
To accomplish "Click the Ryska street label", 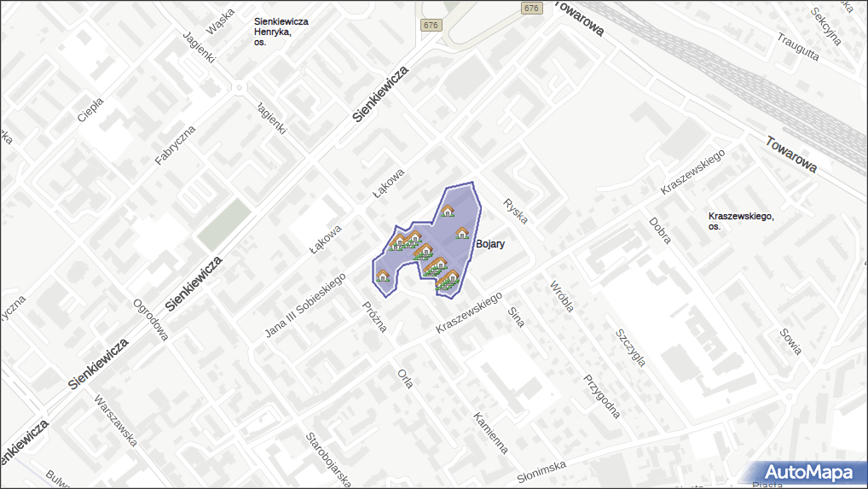I will click(x=515, y=211).
